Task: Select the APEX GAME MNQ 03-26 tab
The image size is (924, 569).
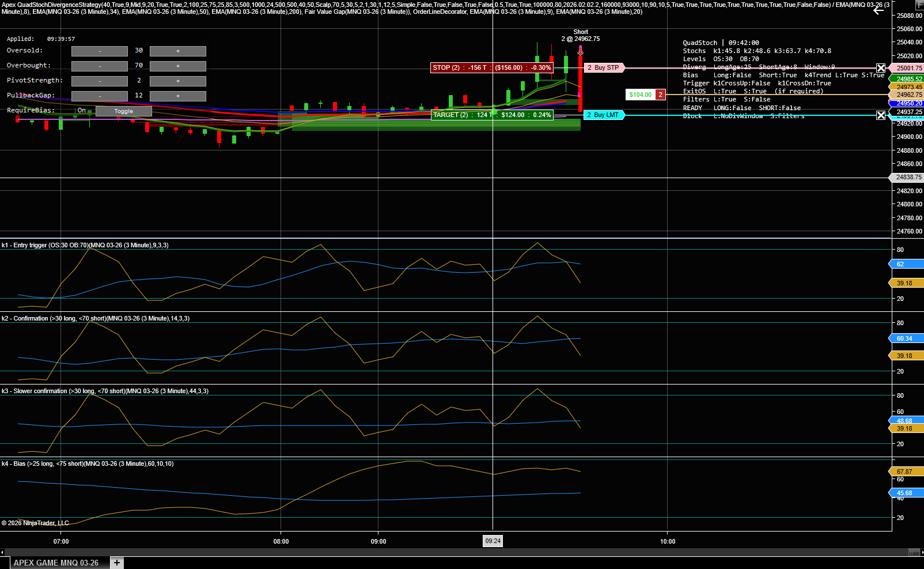Action: (x=56, y=563)
